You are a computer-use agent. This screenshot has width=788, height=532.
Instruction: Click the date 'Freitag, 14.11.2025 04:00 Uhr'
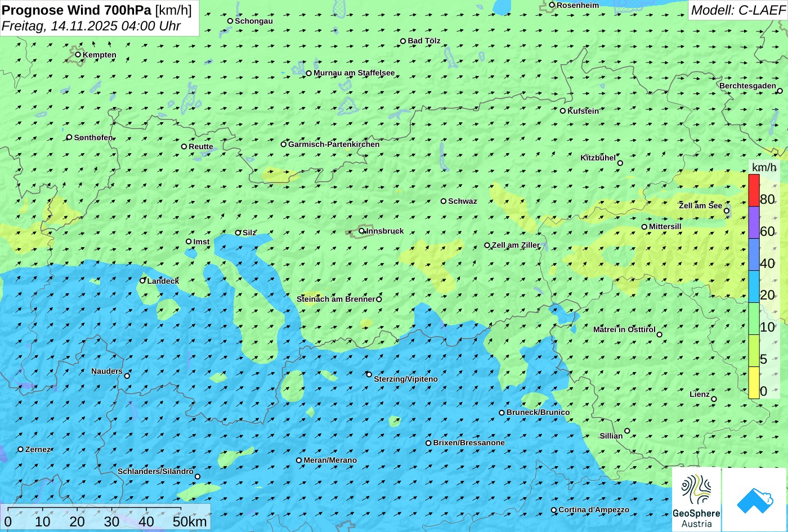pos(92,26)
